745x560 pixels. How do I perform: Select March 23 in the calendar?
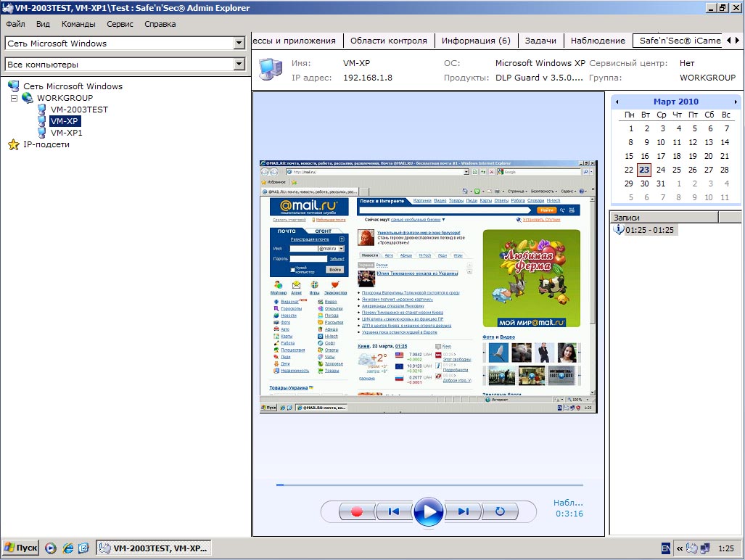coord(644,170)
